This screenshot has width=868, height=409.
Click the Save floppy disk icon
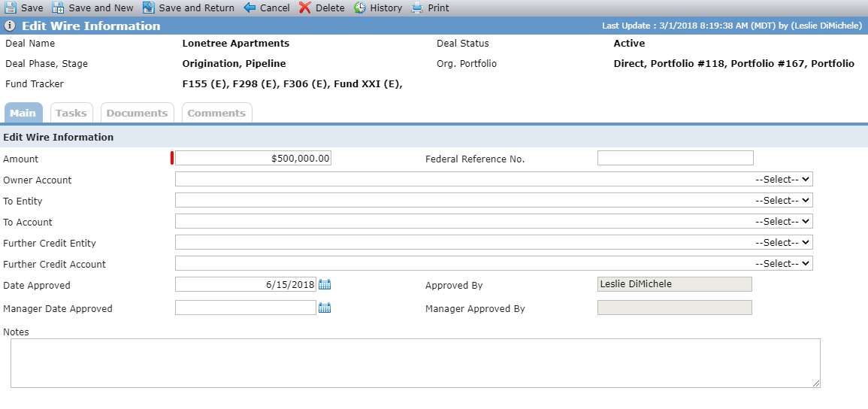coord(11,8)
